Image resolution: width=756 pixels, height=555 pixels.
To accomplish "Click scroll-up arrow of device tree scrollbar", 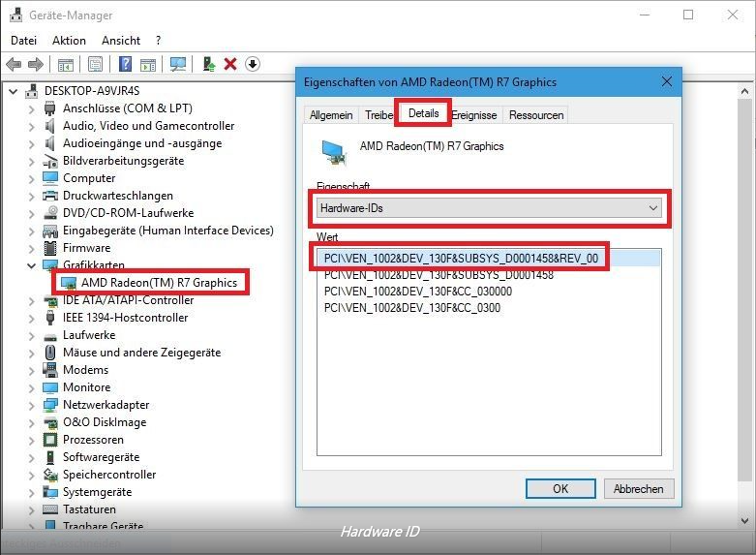I will (x=744, y=91).
